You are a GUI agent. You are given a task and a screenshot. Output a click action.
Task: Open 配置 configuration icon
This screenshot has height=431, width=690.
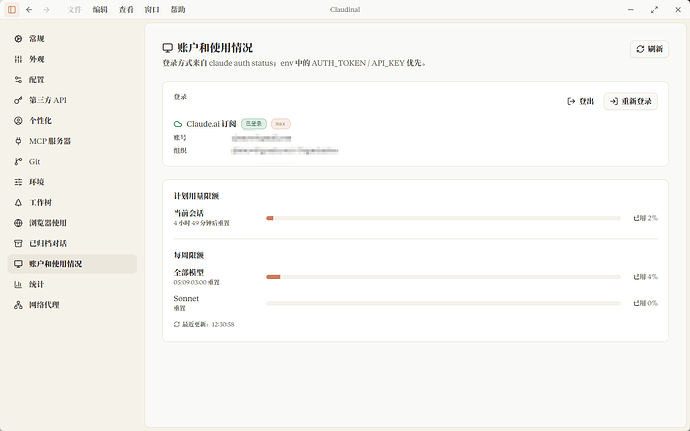click(18, 80)
